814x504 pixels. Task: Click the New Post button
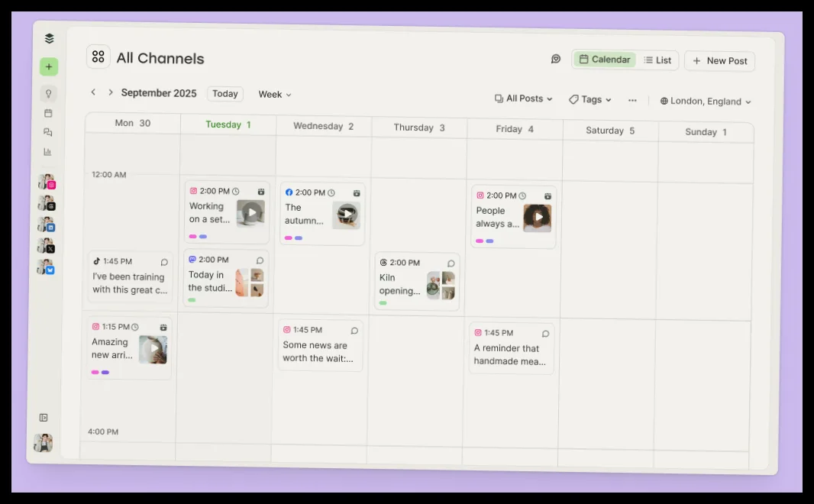pyautogui.click(x=719, y=61)
